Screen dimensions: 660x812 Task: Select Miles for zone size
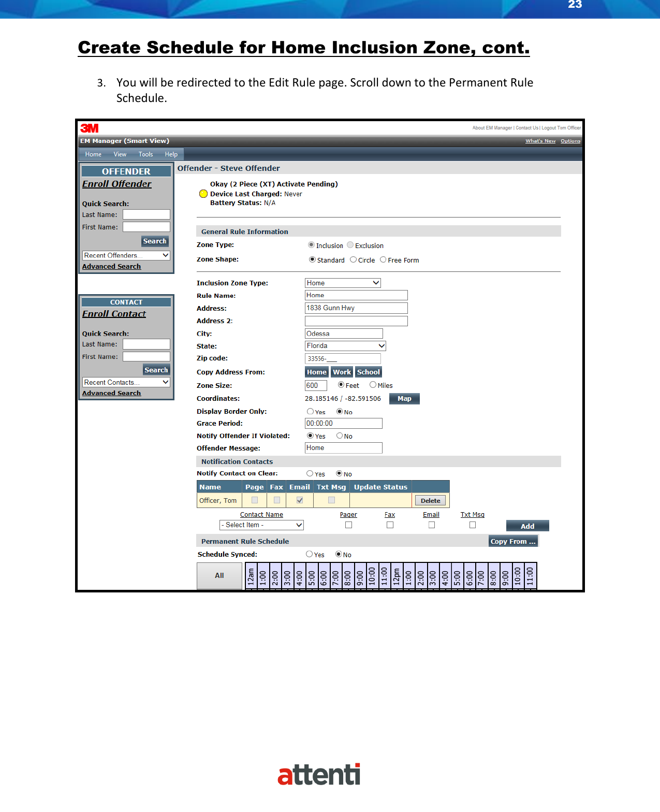pyautogui.click(x=373, y=385)
